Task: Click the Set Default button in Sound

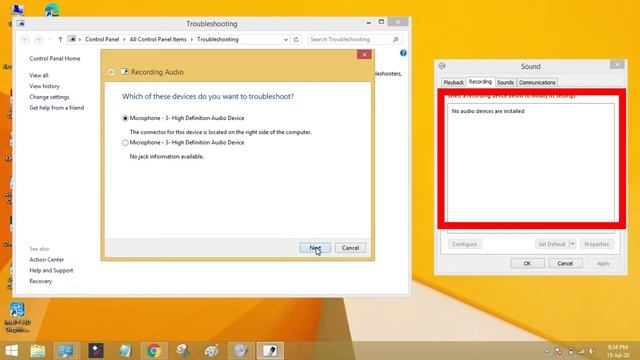Action: click(x=552, y=244)
